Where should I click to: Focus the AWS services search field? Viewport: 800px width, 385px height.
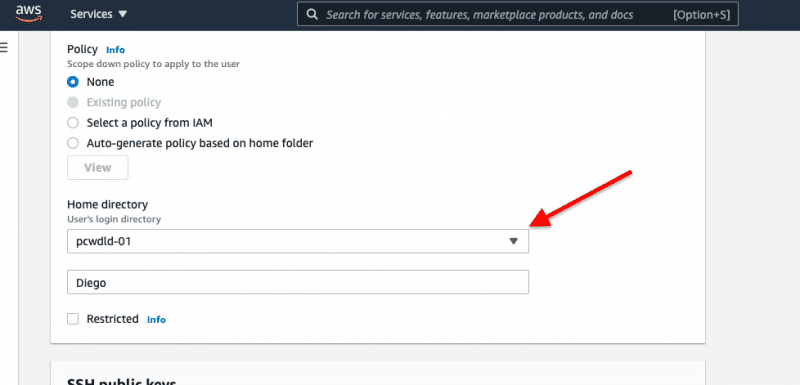coord(517,14)
